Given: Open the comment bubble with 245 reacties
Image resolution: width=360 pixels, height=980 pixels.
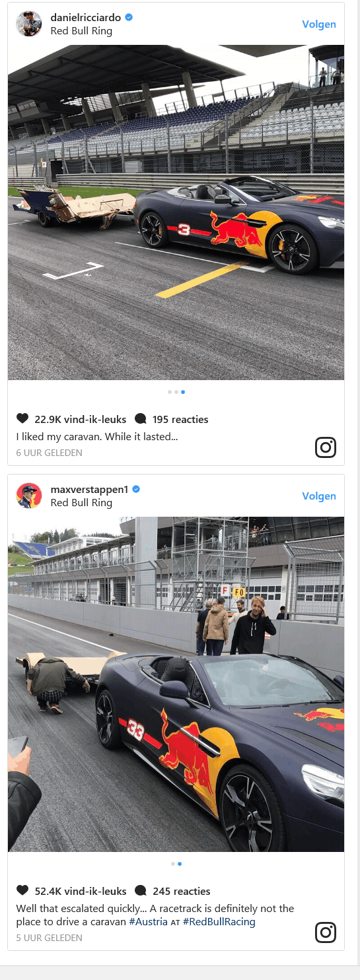Looking at the screenshot, I should tap(140, 891).
